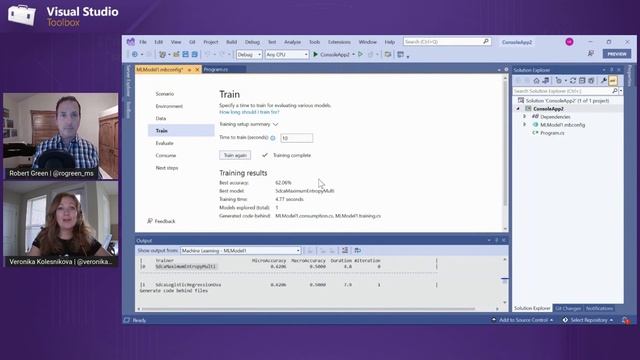Image resolution: width=640 pixels, height=360 pixels.
Task: Switch to the Git Changes tab
Action: [568, 308]
